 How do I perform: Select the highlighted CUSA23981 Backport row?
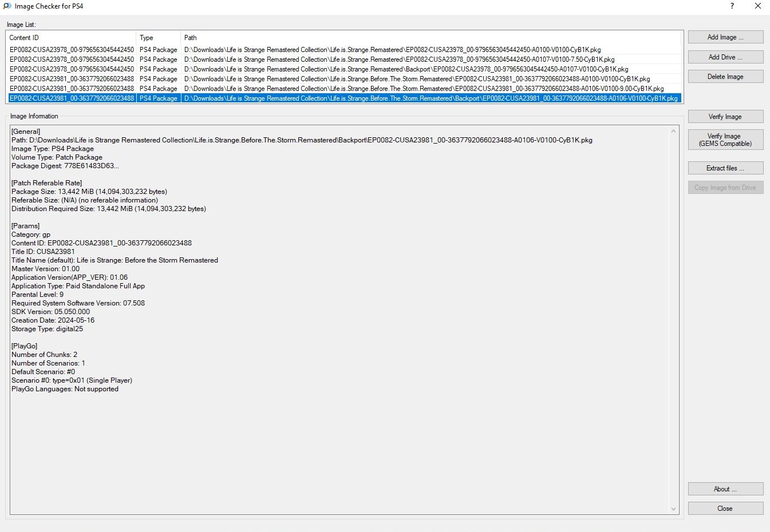(x=344, y=98)
